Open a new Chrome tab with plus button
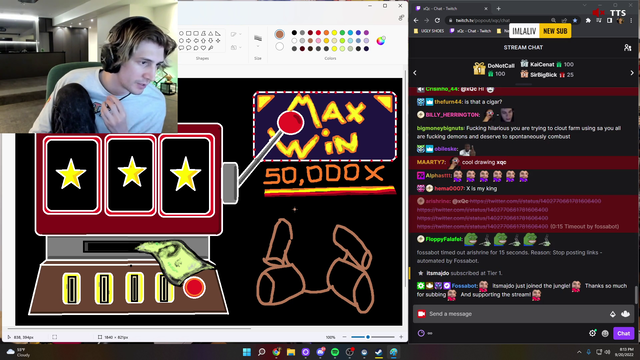Screen dimensions: 640x360 point(498,9)
